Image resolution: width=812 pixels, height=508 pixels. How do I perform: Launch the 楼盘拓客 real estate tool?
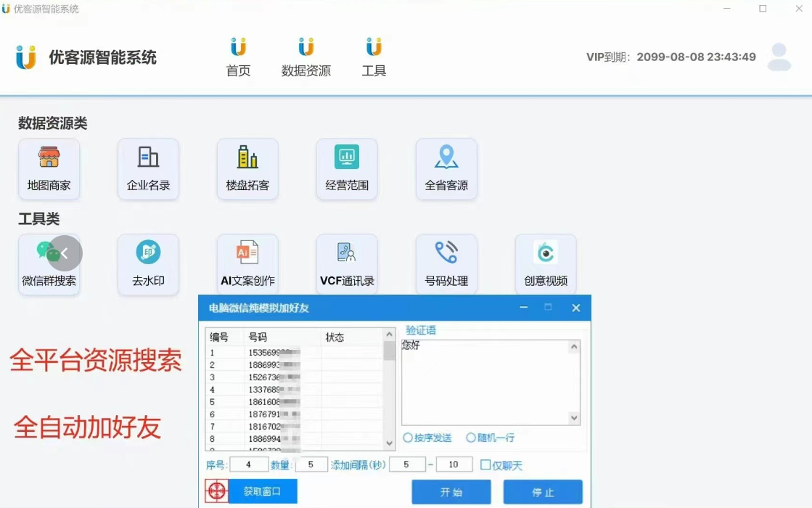(247, 168)
